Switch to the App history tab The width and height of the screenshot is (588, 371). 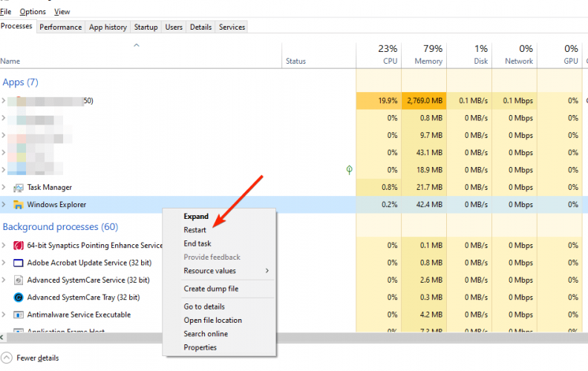click(108, 27)
